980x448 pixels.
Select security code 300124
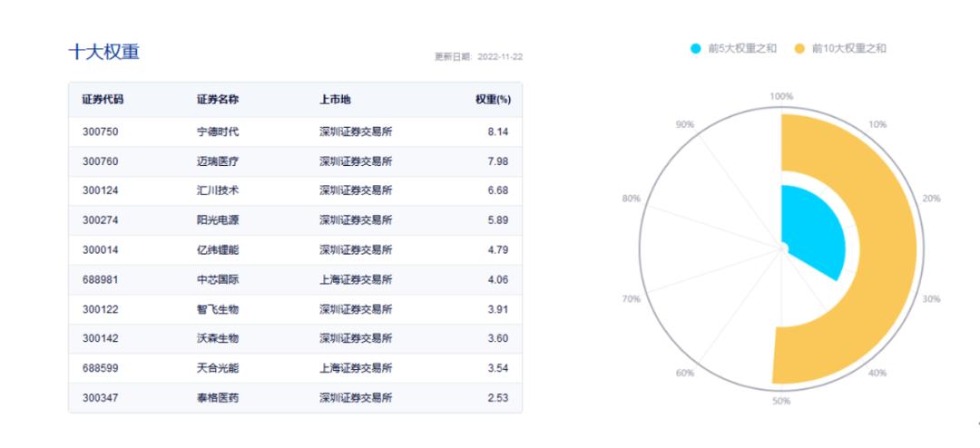click(100, 190)
